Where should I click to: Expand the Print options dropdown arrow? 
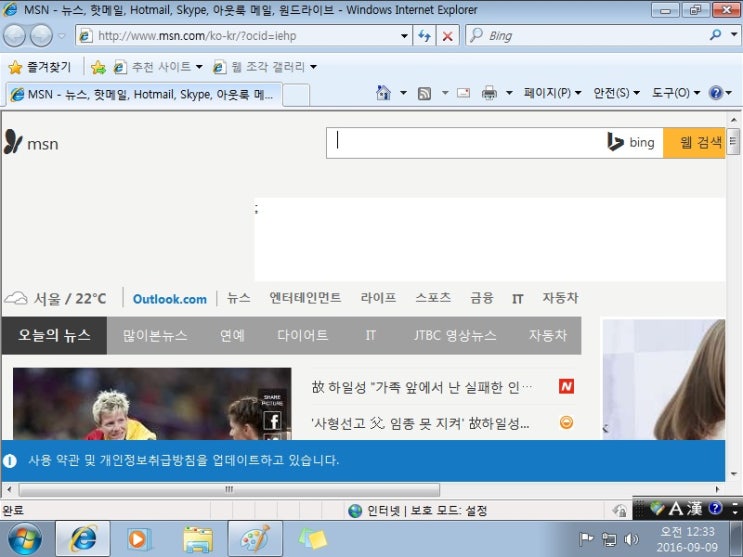509,93
